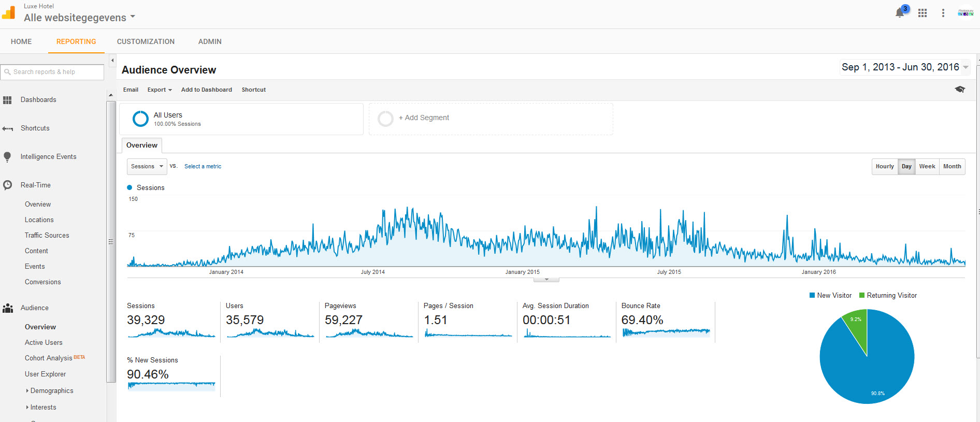Click the Select a metric link
980x422 pixels.
(203, 166)
